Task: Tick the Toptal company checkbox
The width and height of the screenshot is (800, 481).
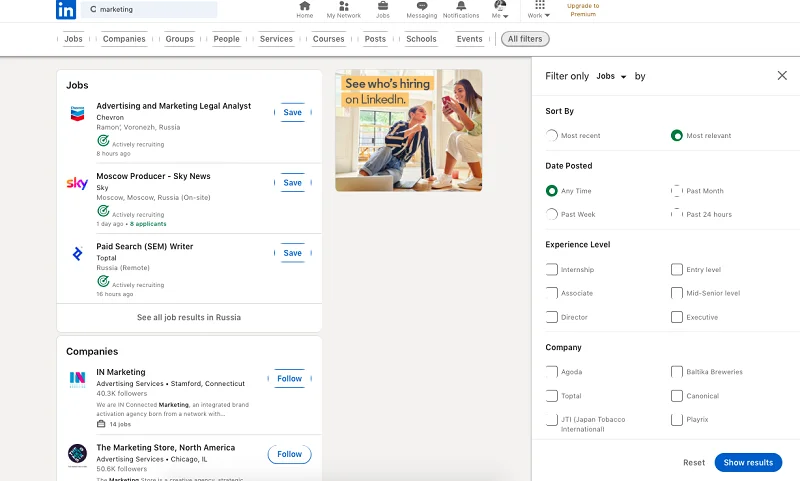Action: (552, 396)
